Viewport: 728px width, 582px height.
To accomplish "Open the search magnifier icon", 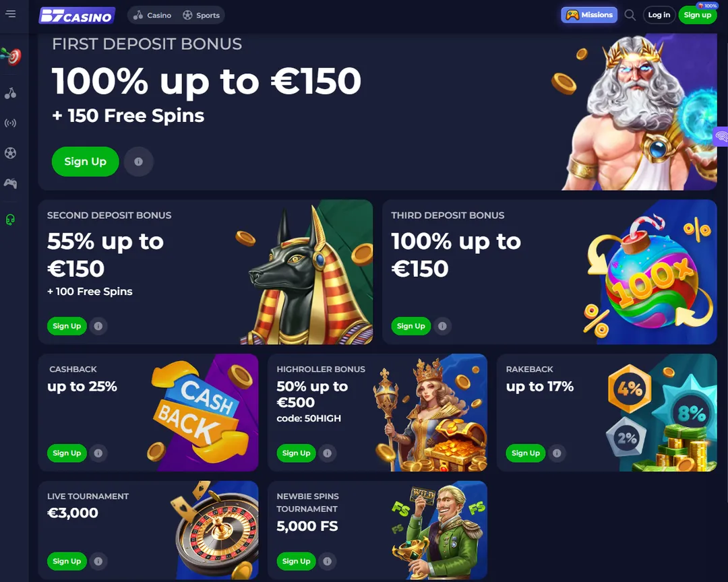I will [x=630, y=15].
